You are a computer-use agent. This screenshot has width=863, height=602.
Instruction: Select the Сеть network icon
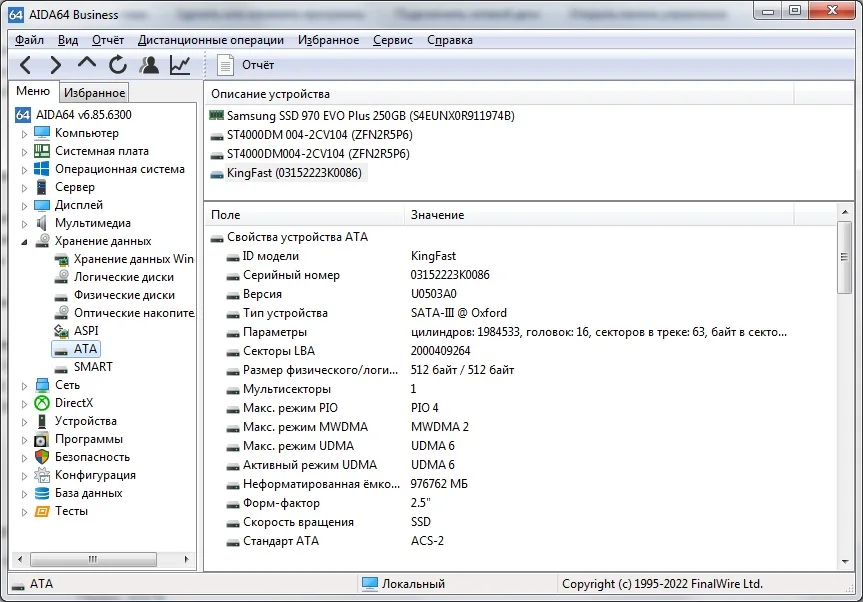(x=42, y=385)
